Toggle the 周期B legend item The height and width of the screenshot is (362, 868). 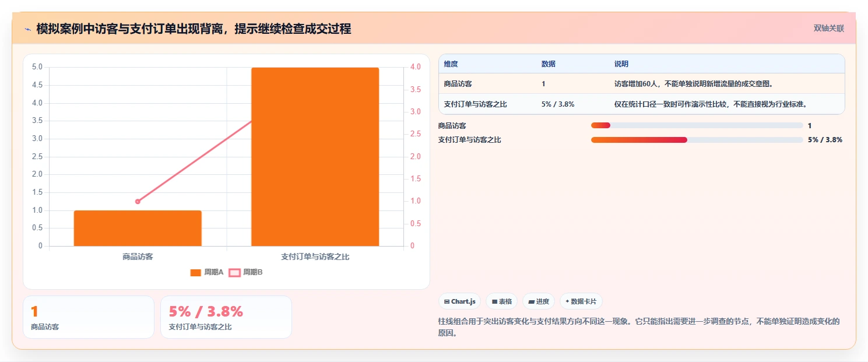pos(245,272)
